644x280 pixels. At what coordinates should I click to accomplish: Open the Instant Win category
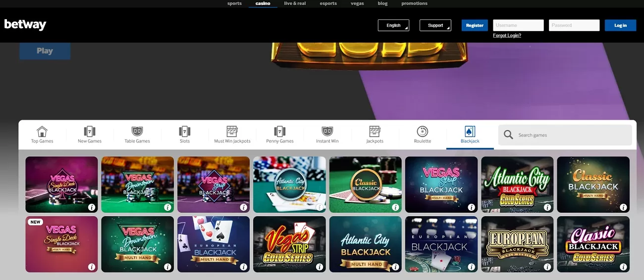[x=327, y=135]
